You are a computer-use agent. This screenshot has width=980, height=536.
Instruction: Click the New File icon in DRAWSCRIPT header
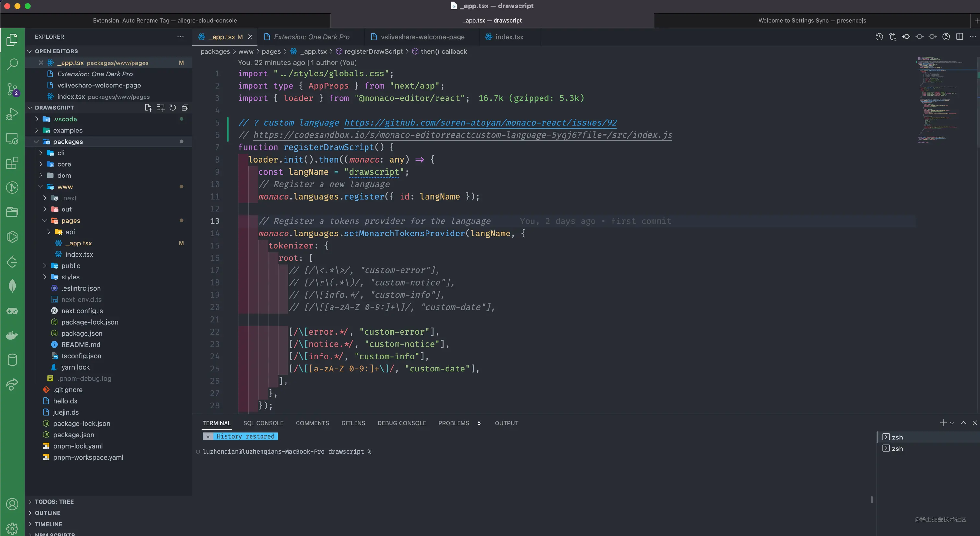[148, 108]
